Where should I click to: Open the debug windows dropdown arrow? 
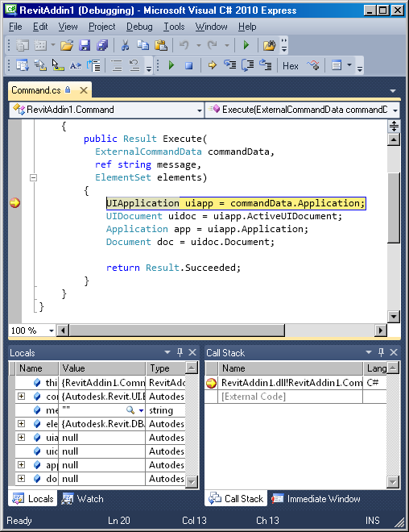349,64
